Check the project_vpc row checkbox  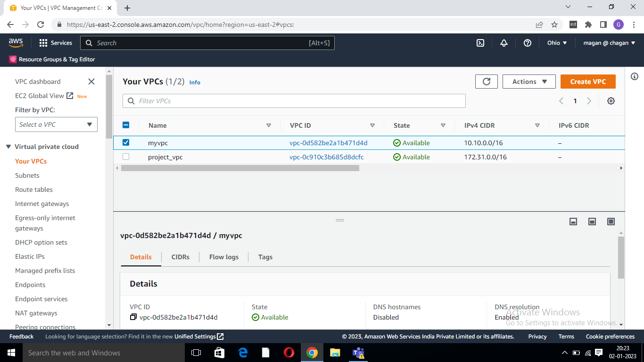click(126, 156)
